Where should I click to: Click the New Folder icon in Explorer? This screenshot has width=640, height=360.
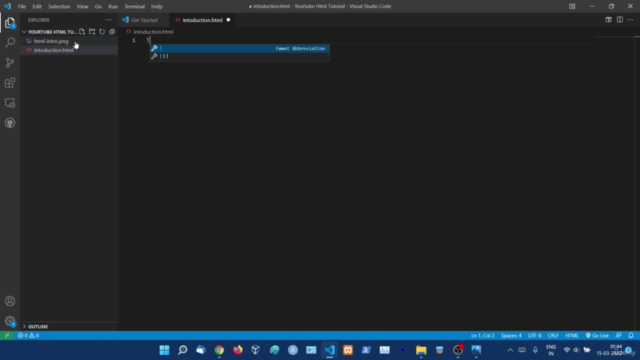pyautogui.click(x=92, y=32)
